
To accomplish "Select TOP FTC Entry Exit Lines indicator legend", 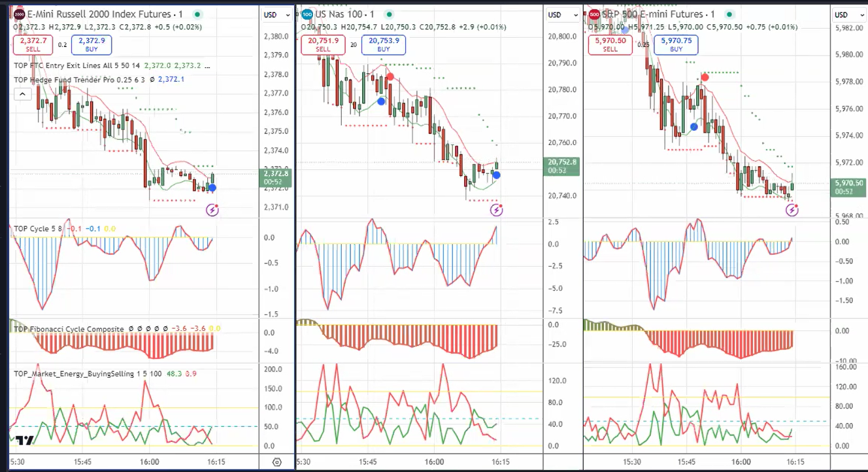I will (77, 66).
